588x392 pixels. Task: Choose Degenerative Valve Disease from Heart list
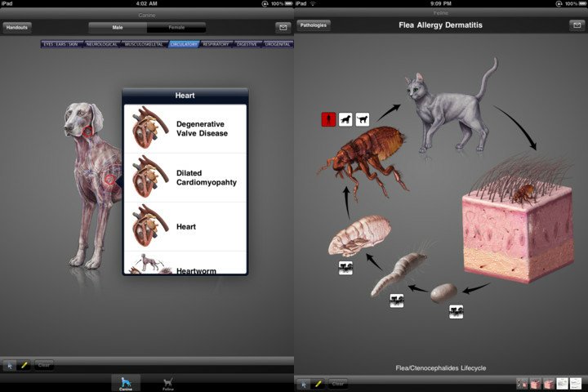click(185, 128)
